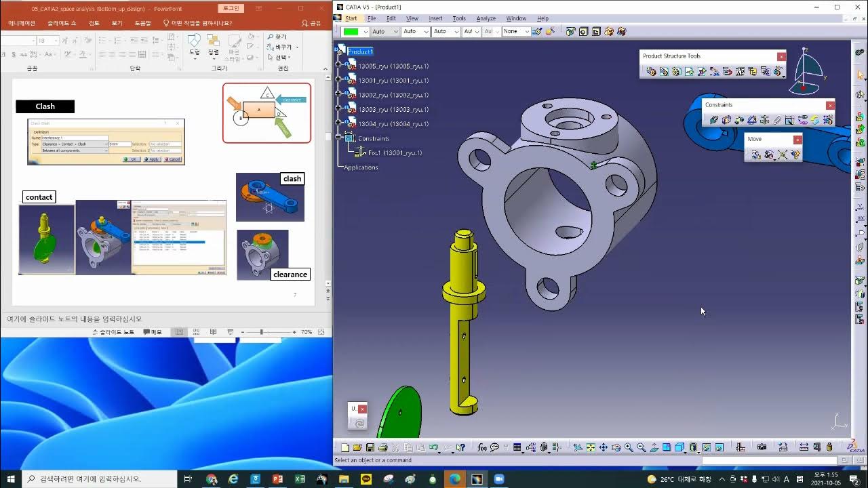This screenshot has width=868, height=488.
Task: Switch to Slide Show (슬라이드 쇼) tab
Action: (x=62, y=23)
